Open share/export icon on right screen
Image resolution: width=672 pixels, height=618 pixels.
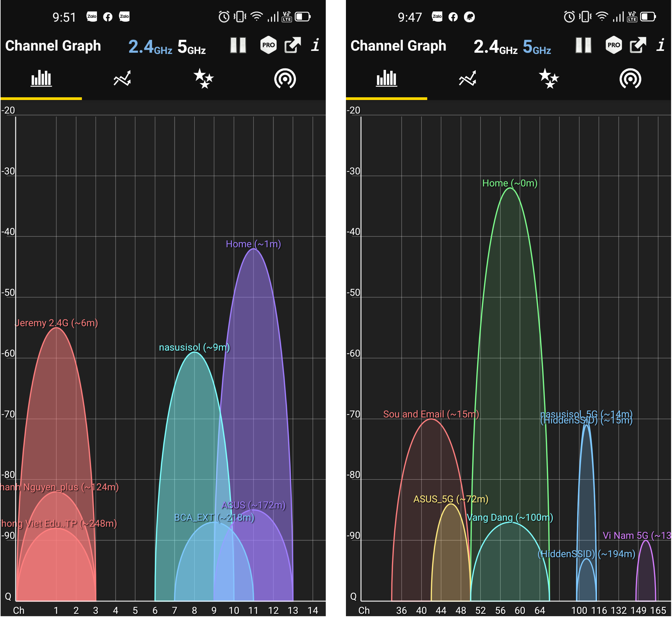tap(638, 45)
